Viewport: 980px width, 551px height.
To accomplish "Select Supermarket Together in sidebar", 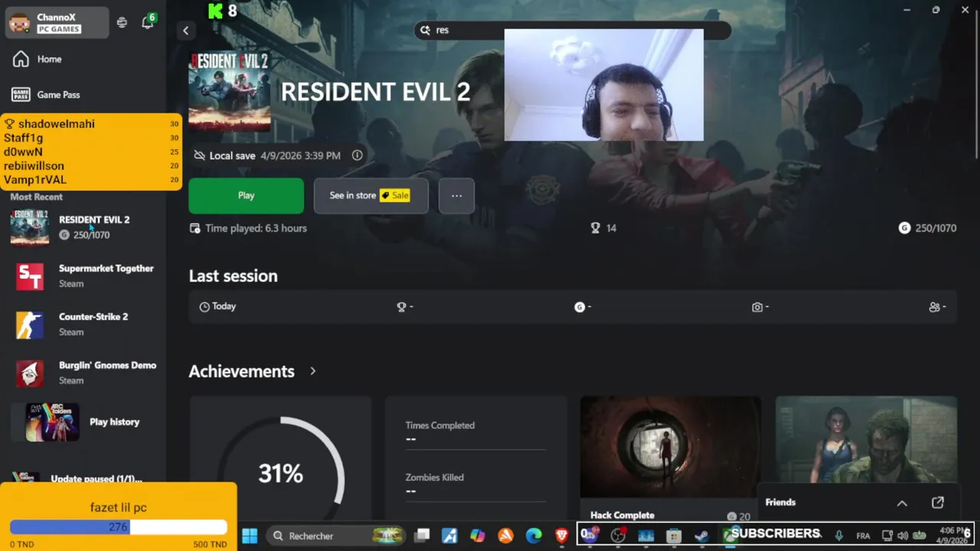I will (83, 275).
